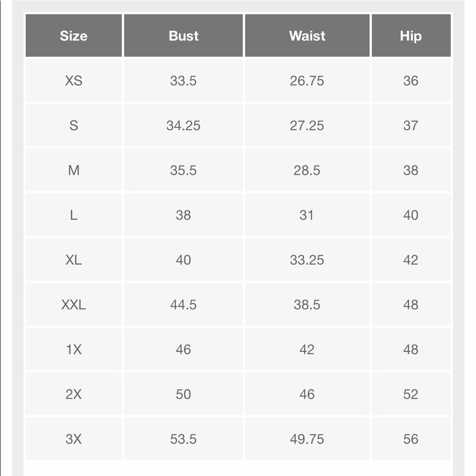Select the 2X size cell
This screenshot has height=476, width=476.
(73, 394)
